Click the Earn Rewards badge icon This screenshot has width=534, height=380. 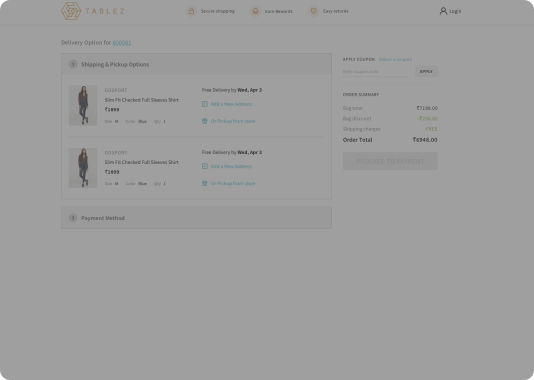point(255,11)
